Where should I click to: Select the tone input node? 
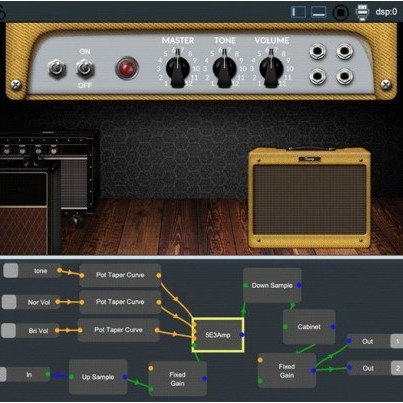pos(32,271)
